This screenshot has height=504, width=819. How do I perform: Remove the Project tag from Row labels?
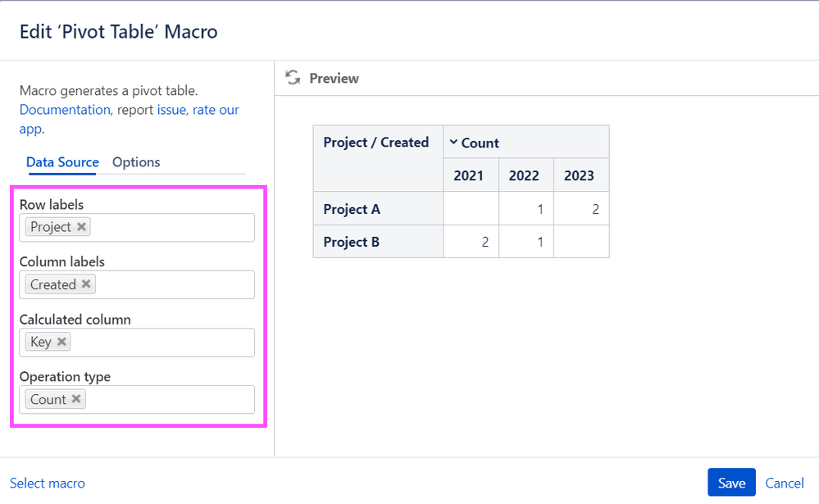coord(81,227)
